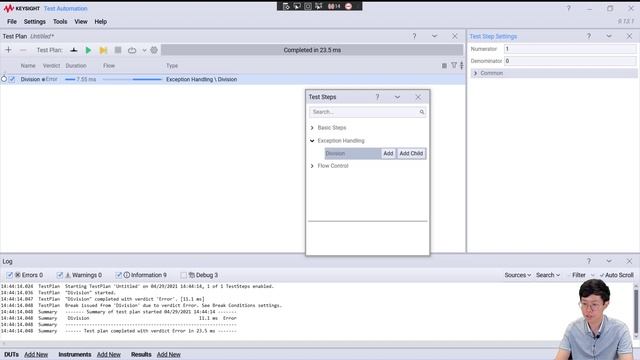The width and height of the screenshot is (640, 360).
Task: Click the Division step's flow timeline bar
Action: (x=132, y=79)
